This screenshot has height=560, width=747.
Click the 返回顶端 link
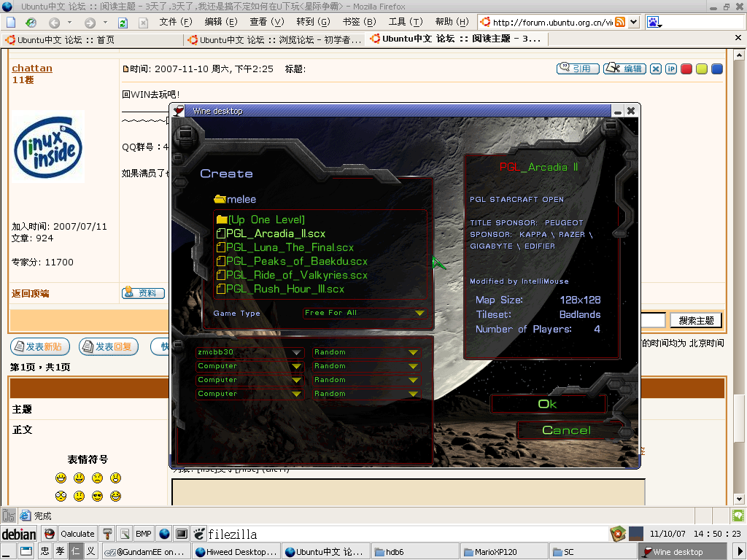point(30,293)
